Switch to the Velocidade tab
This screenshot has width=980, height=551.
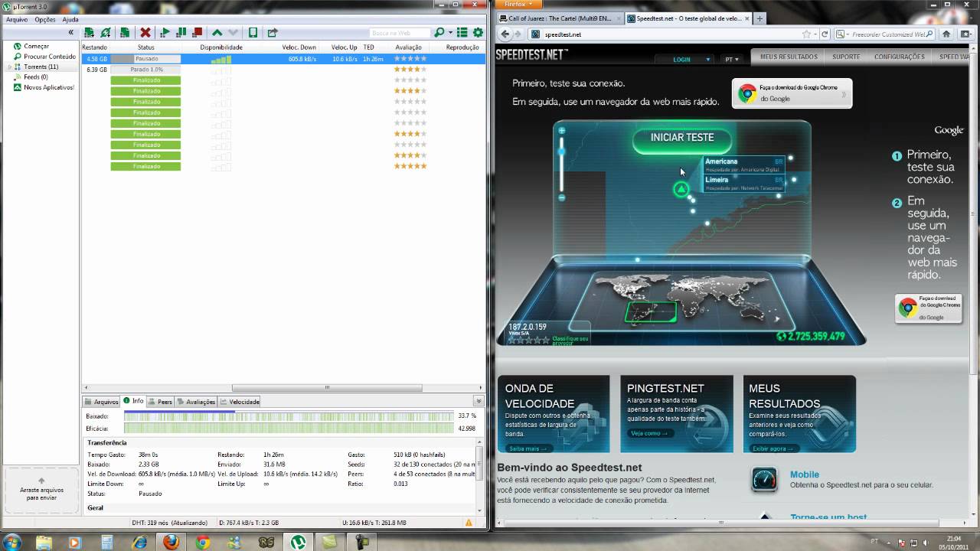[x=240, y=402]
